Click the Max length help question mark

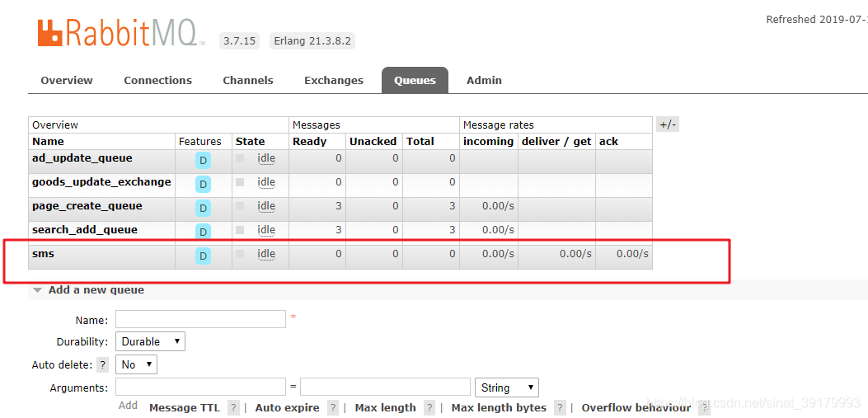(x=429, y=408)
